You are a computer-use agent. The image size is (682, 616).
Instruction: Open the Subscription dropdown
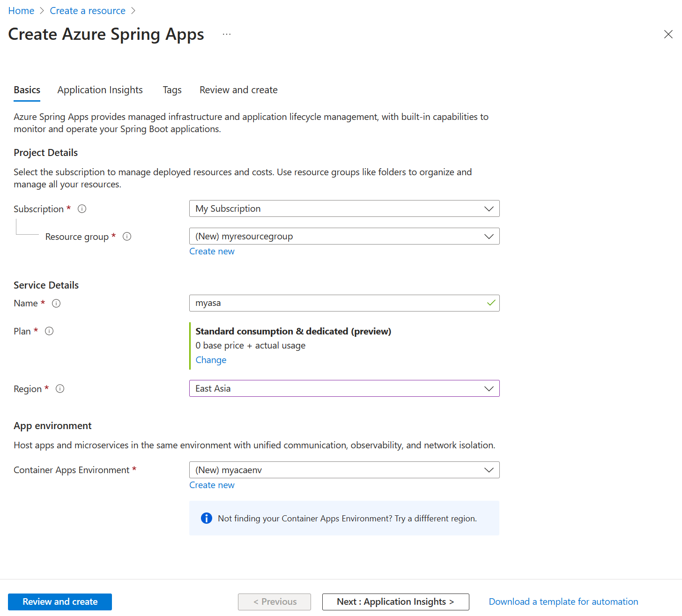344,208
